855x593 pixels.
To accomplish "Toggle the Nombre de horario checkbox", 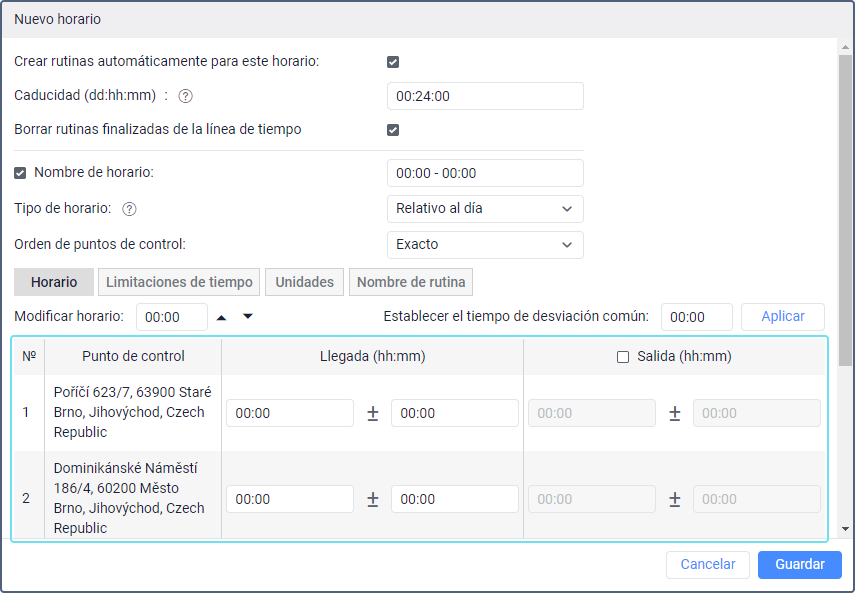I will coord(21,173).
